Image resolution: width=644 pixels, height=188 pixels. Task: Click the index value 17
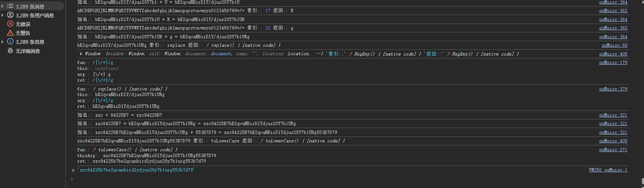click(268, 11)
